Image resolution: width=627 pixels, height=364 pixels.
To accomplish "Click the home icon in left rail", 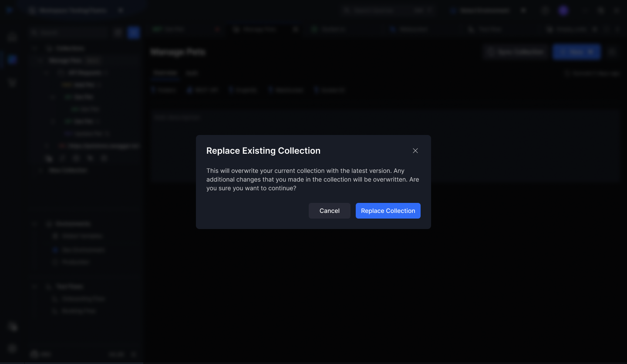I will coord(12,37).
